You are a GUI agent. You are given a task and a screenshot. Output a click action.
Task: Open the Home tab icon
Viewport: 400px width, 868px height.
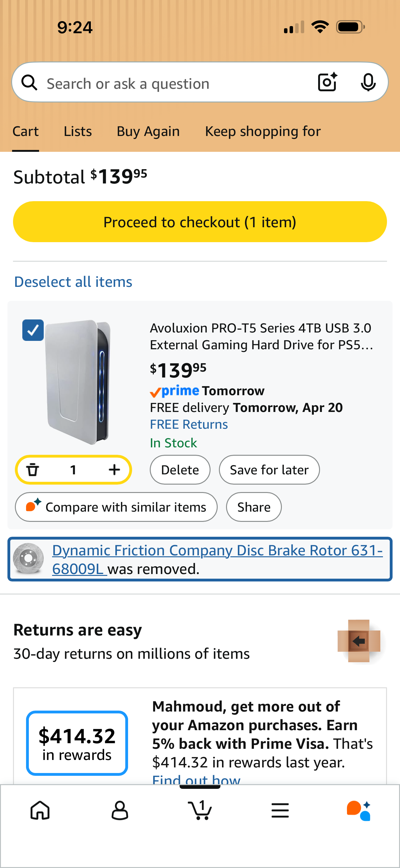(40, 810)
